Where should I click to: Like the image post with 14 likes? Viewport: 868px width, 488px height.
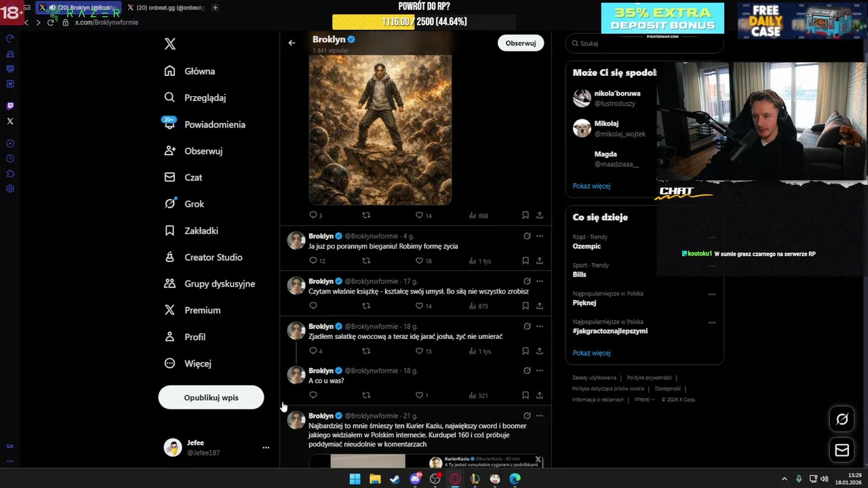[419, 215]
